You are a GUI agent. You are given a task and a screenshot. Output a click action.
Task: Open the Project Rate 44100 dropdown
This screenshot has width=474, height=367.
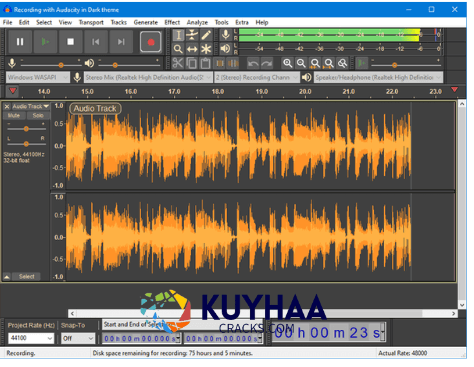(31, 338)
